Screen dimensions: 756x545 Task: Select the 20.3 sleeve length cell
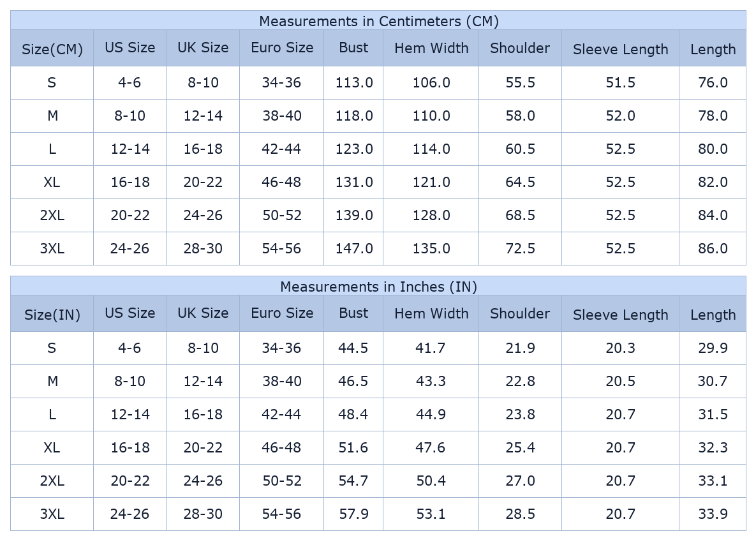click(620, 348)
